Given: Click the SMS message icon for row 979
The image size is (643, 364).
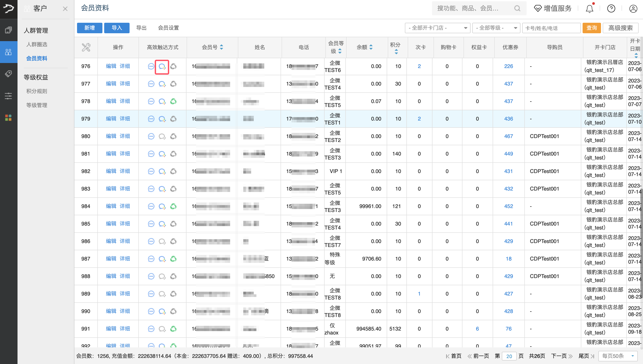Looking at the screenshot, I should (151, 119).
